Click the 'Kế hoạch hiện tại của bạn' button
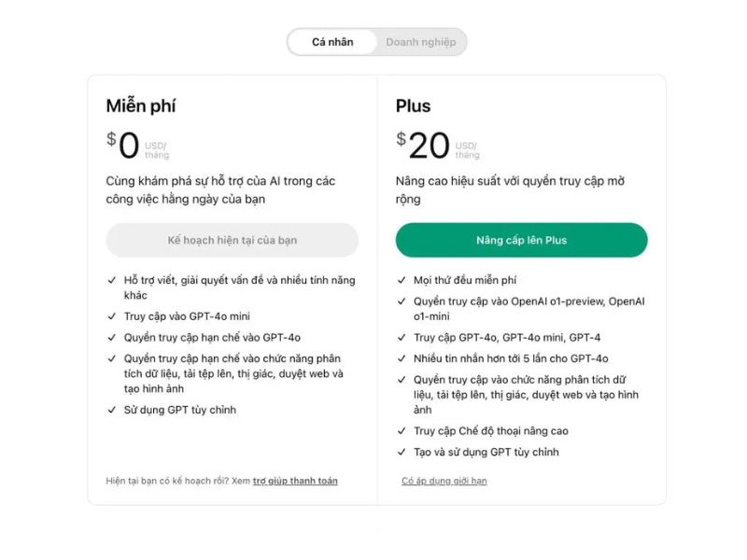This screenshot has width=747, height=560. pyautogui.click(x=232, y=240)
